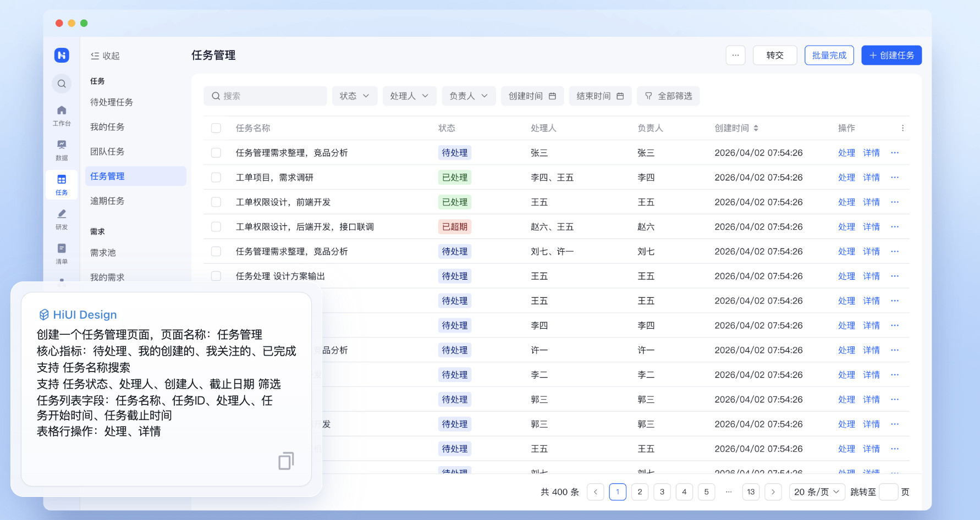The height and width of the screenshot is (520, 980).
Task: Click the 创建任务 button
Action: pyautogui.click(x=891, y=55)
